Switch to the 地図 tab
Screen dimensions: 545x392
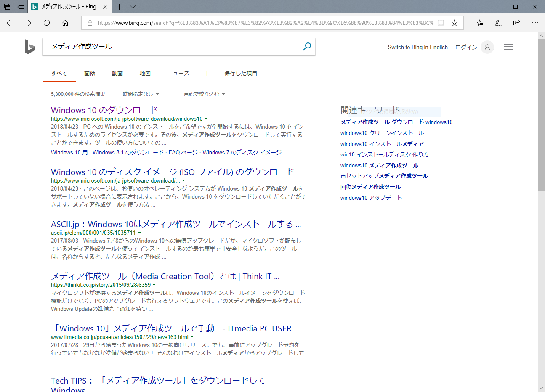(x=145, y=73)
